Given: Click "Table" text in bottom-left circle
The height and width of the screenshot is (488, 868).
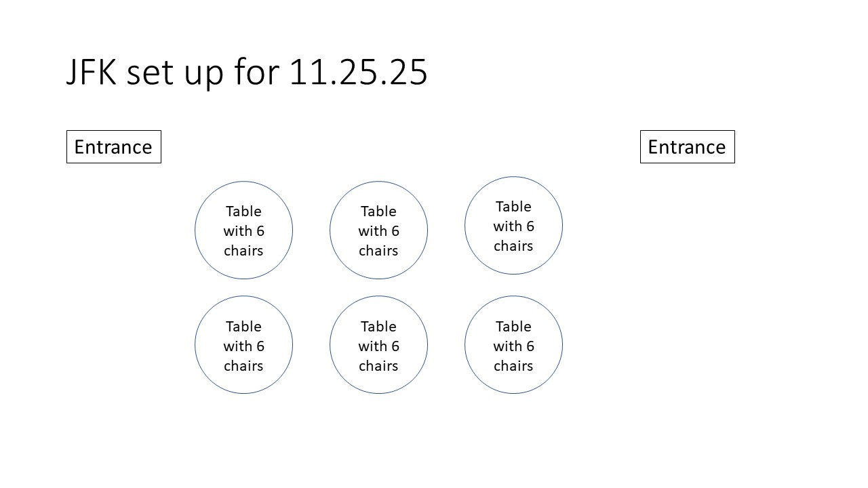Looking at the screenshot, I should [x=243, y=326].
